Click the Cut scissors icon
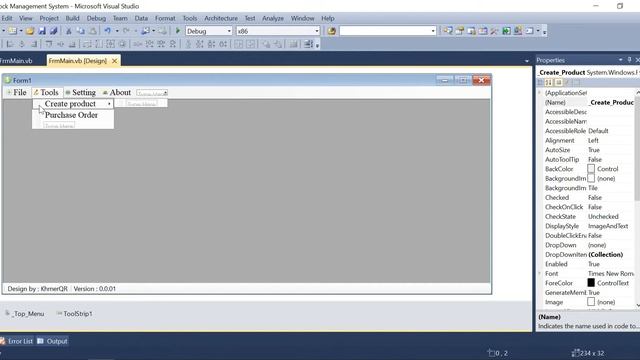 click(x=69, y=31)
